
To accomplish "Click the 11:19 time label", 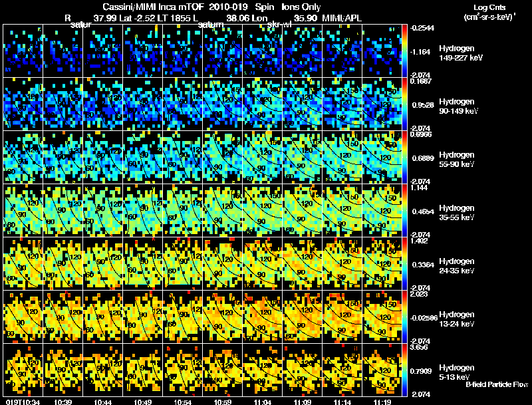I will coord(382,402).
